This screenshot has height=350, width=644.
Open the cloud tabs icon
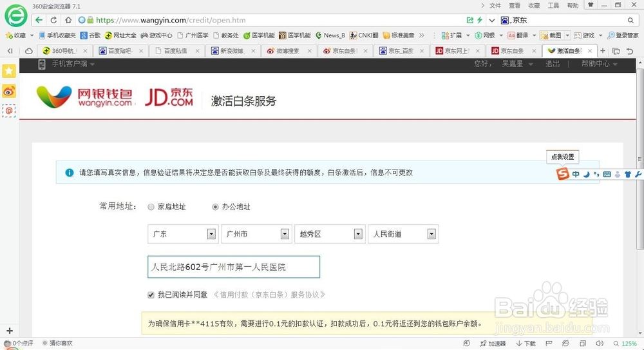coord(29,51)
